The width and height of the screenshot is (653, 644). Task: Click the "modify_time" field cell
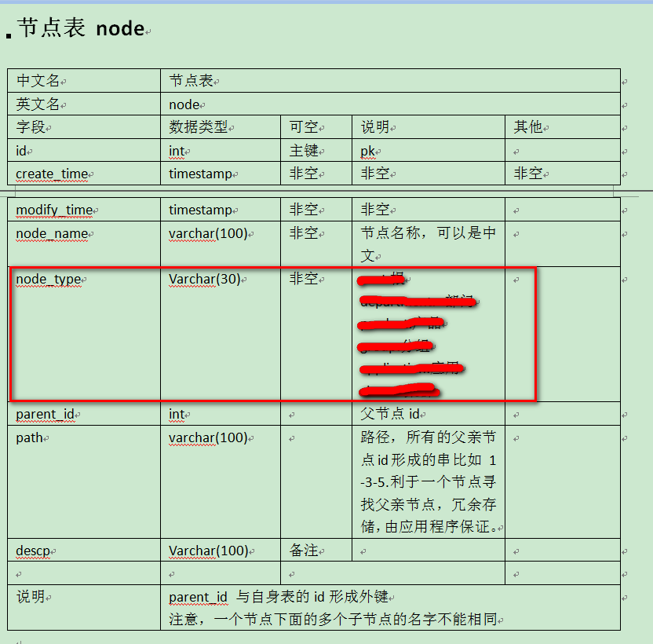[x=54, y=210]
